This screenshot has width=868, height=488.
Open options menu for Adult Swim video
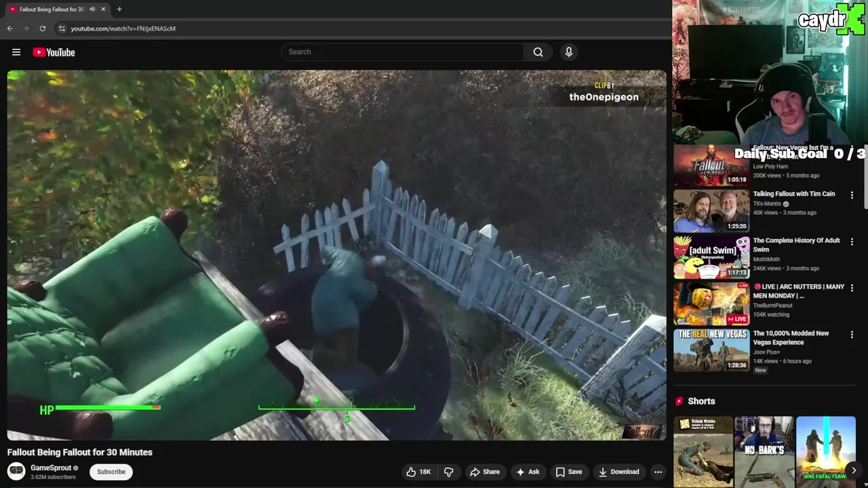852,242
